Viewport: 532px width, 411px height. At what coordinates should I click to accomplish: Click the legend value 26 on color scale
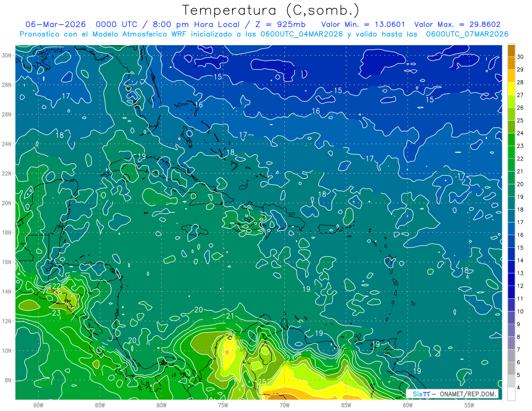coord(520,107)
